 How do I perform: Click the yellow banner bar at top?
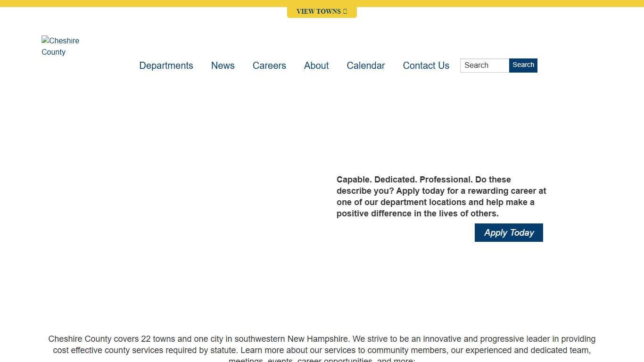(x=141, y=3)
